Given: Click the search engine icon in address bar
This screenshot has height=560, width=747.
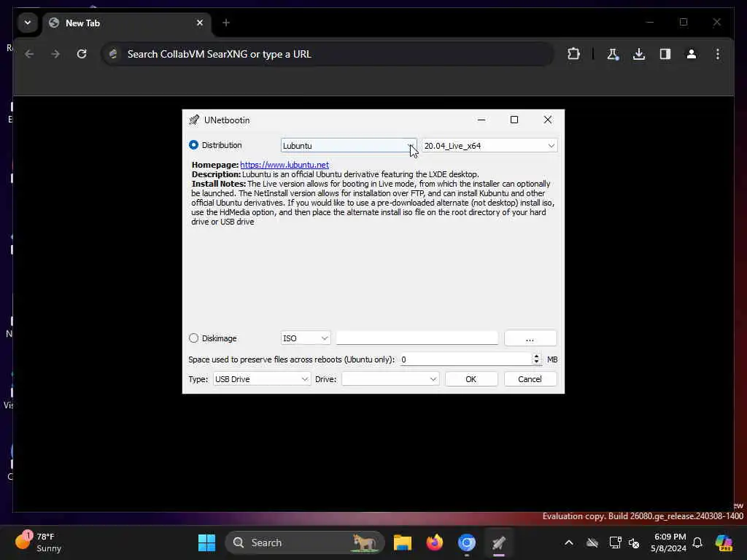Looking at the screenshot, I should tap(113, 54).
